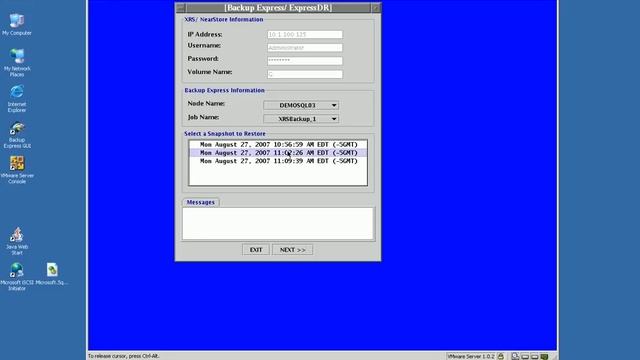640x360 pixels.
Task: Click in the Password field
Action: [x=305, y=61]
